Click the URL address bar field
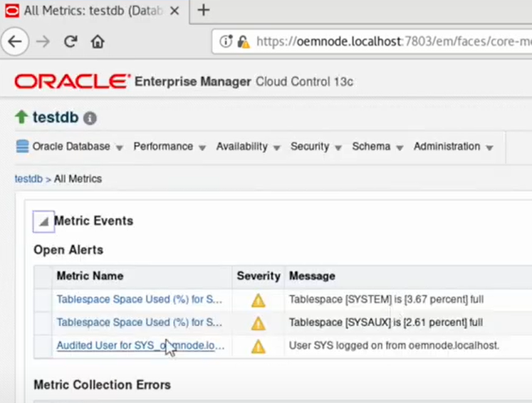Screen dimensions: 532x403 372,42
